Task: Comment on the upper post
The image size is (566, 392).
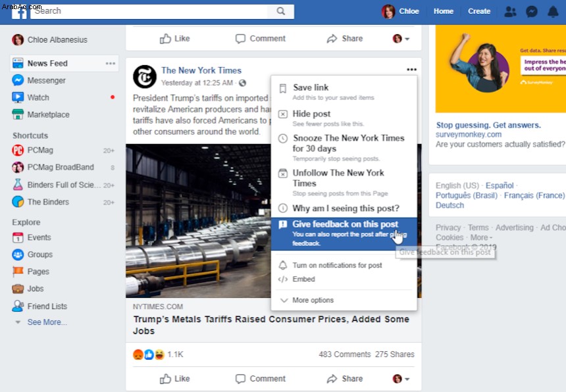Action: click(260, 39)
